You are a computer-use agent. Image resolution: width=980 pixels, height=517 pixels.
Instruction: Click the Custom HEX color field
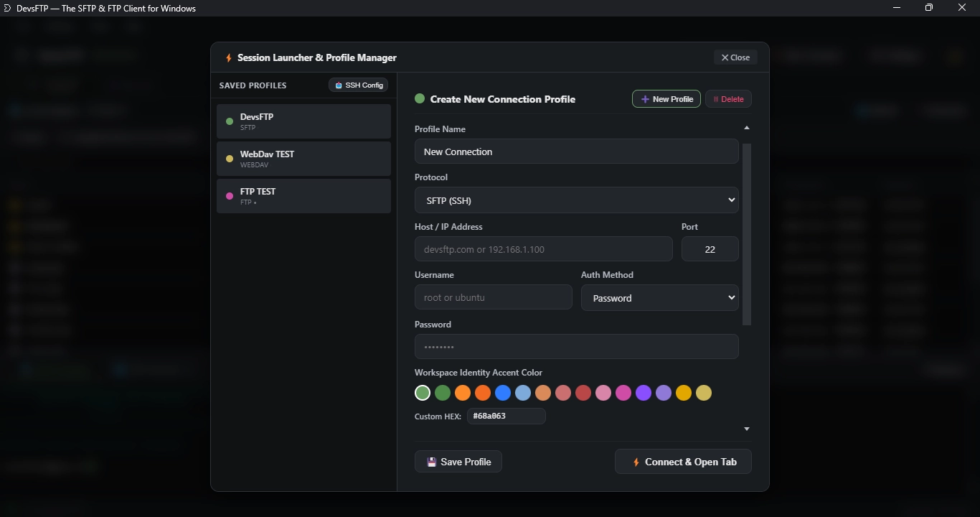click(507, 416)
